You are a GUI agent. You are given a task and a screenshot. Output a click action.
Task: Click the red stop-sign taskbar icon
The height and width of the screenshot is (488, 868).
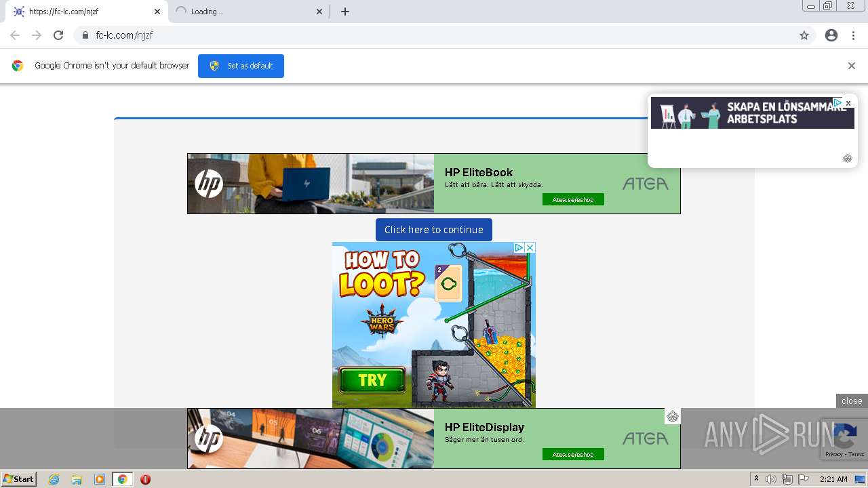[145, 479]
